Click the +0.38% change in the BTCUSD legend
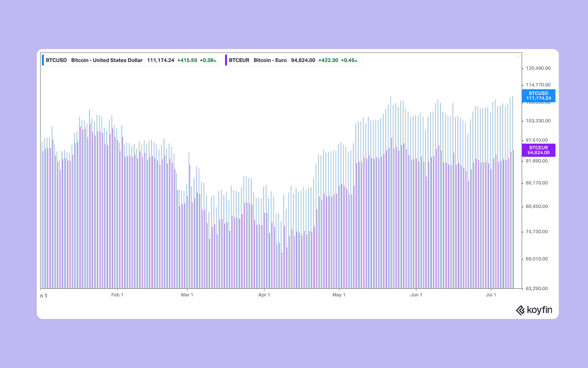This screenshot has height=368, width=588. click(x=208, y=60)
